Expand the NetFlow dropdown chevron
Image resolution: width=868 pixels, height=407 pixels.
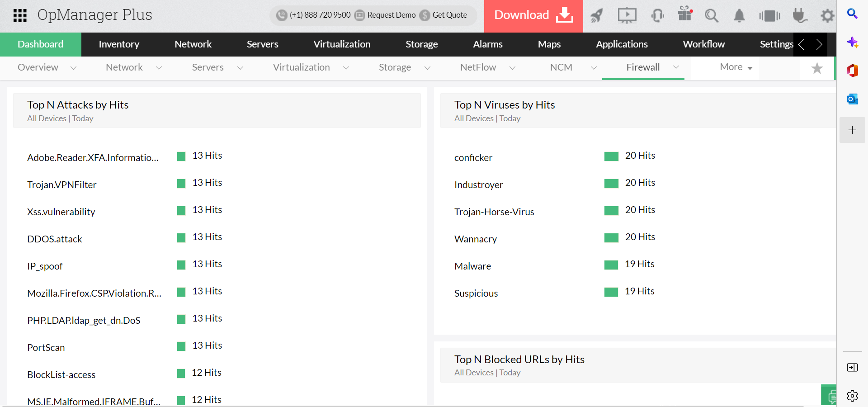[512, 68]
